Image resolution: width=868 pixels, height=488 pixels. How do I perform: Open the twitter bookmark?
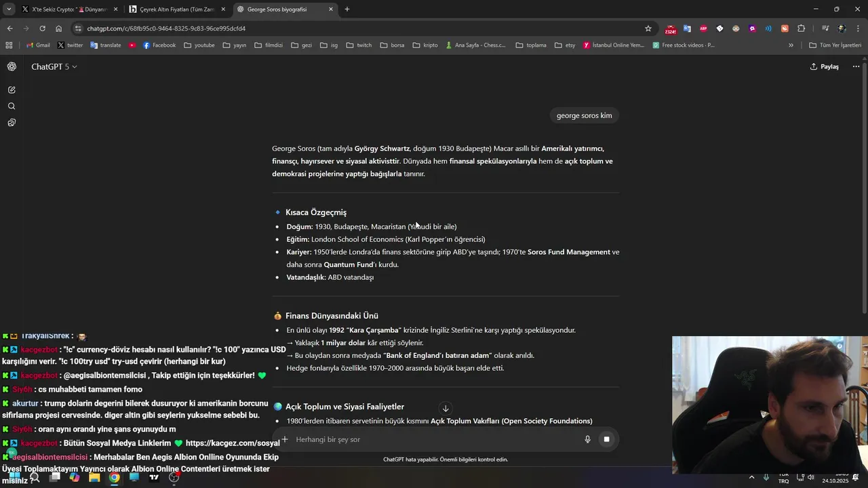(71, 45)
